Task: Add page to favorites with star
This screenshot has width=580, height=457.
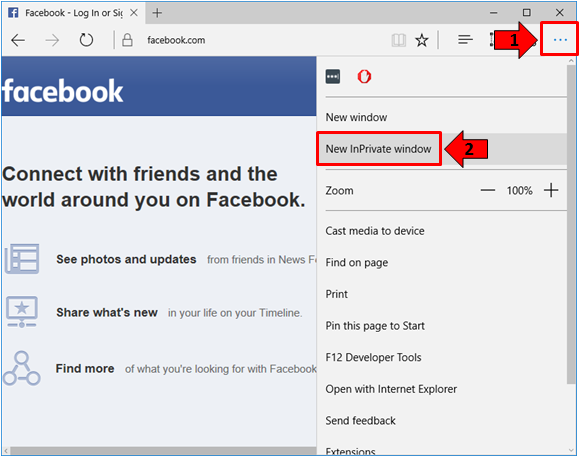Action: [422, 40]
